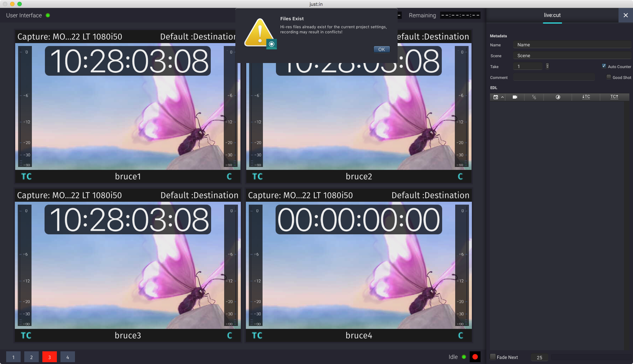Click the TC icon under bruce4
The height and width of the screenshot is (364, 633).
pos(257,335)
